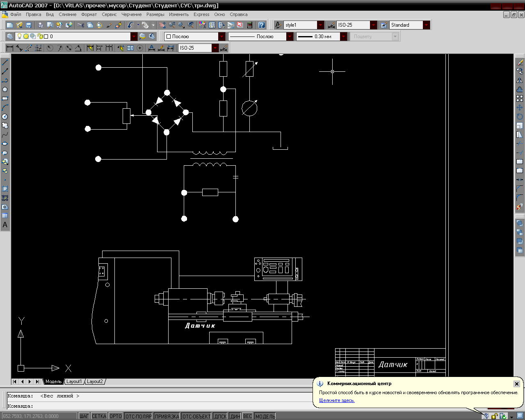Click the Plot (print) icon

point(41,25)
